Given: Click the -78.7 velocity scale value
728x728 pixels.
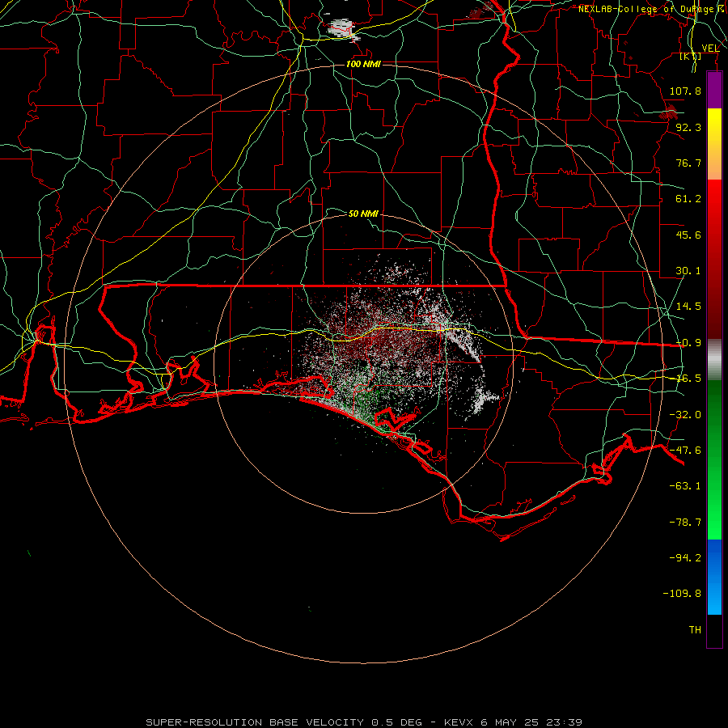Looking at the screenshot, I should 685,523.
